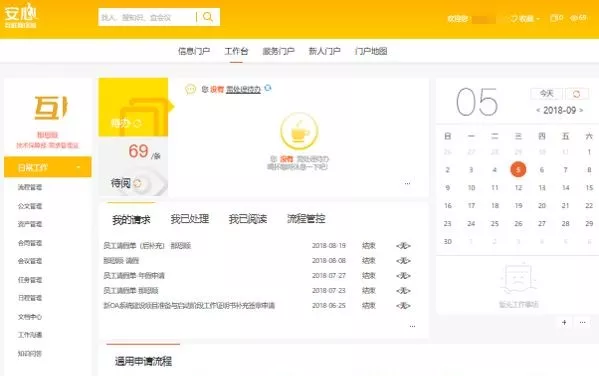Open 合同管理 in sidebar
599x376 pixels.
pyautogui.click(x=30, y=243)
